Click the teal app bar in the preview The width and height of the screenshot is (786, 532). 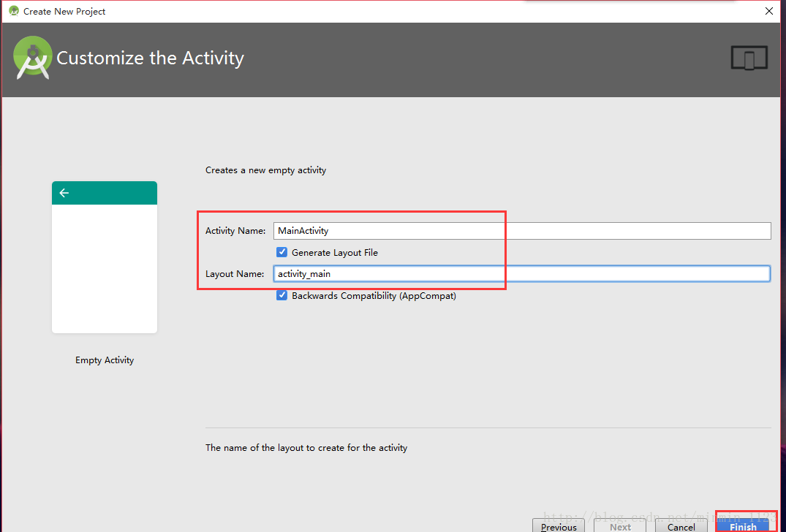pos(105,193)
